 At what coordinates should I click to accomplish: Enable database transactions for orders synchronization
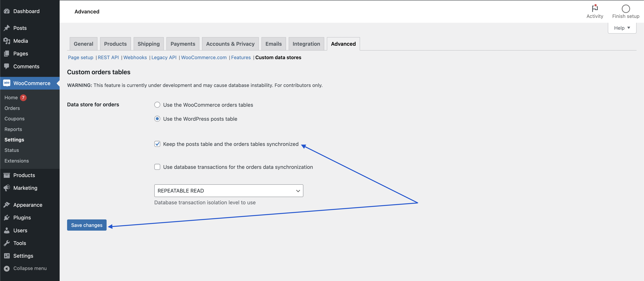[157, 167]
